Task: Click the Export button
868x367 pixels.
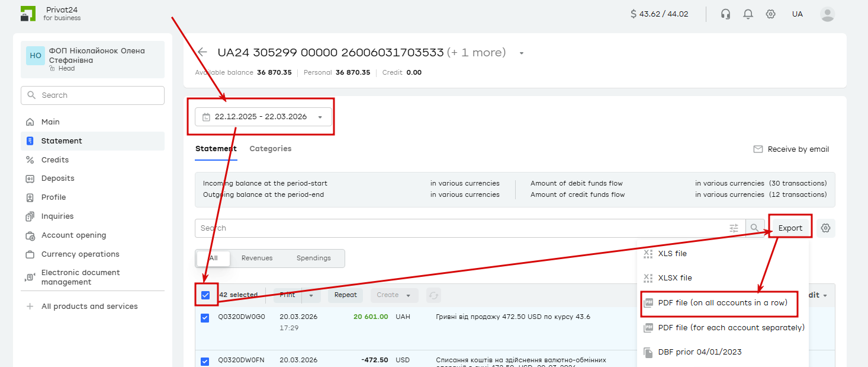Action: click(790, 228)
